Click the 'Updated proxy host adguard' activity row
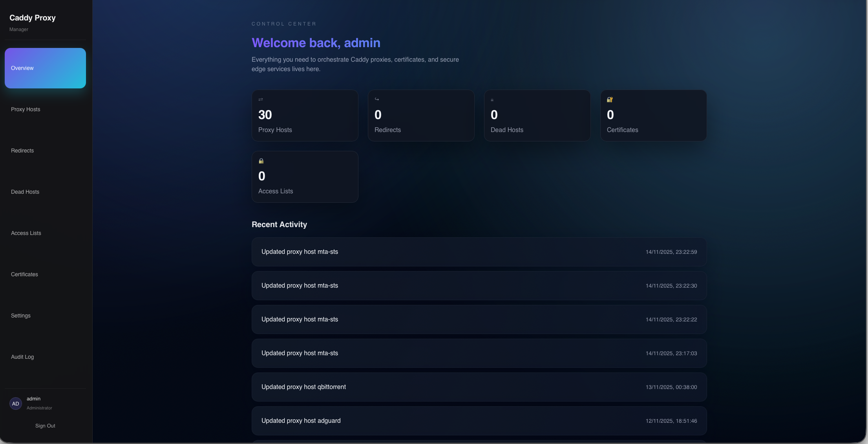Image resolution: width=868 pixels, height=444 pixels. point(479,420)
